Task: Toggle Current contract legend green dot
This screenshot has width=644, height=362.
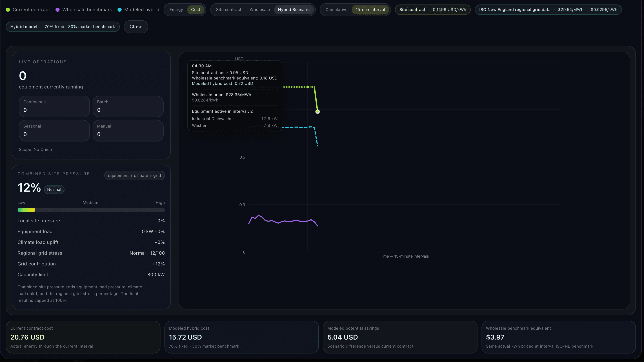Action: [8, 10]
